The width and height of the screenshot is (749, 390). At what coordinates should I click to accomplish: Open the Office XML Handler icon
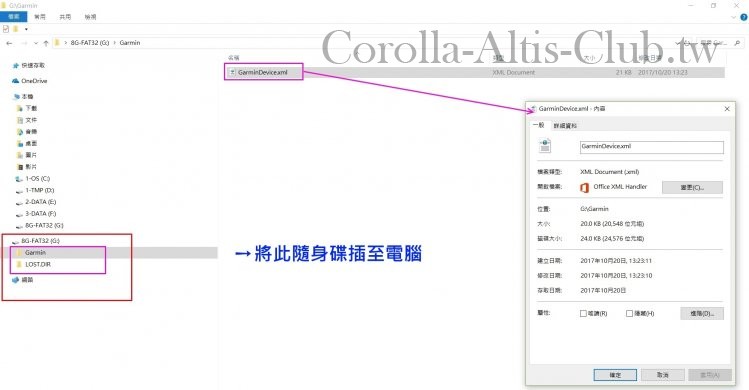[x=584, y=187]
